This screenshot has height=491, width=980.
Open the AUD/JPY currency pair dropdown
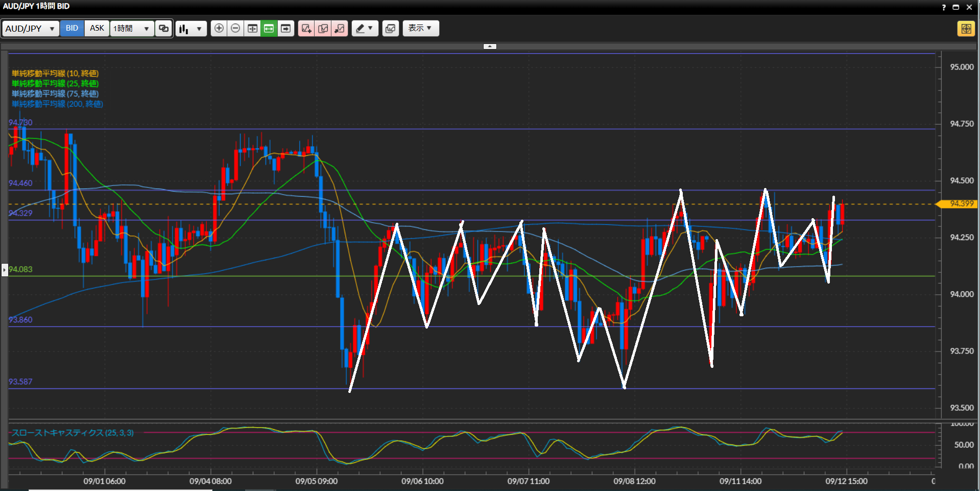click(x=30, y=29)
